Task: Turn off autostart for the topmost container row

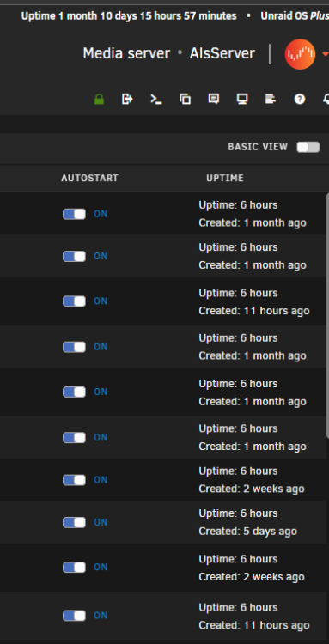Action: coord(75,214)
